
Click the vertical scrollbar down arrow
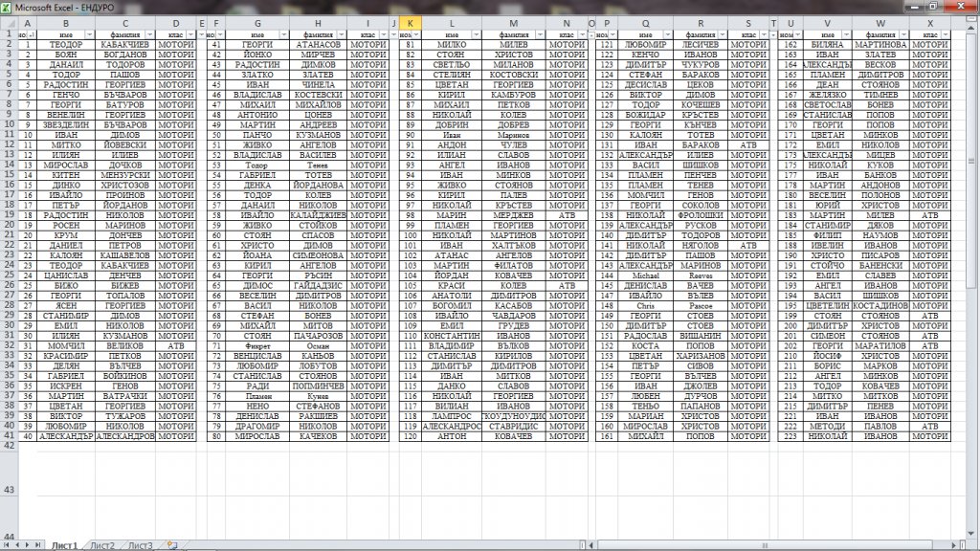pos(970,534)
